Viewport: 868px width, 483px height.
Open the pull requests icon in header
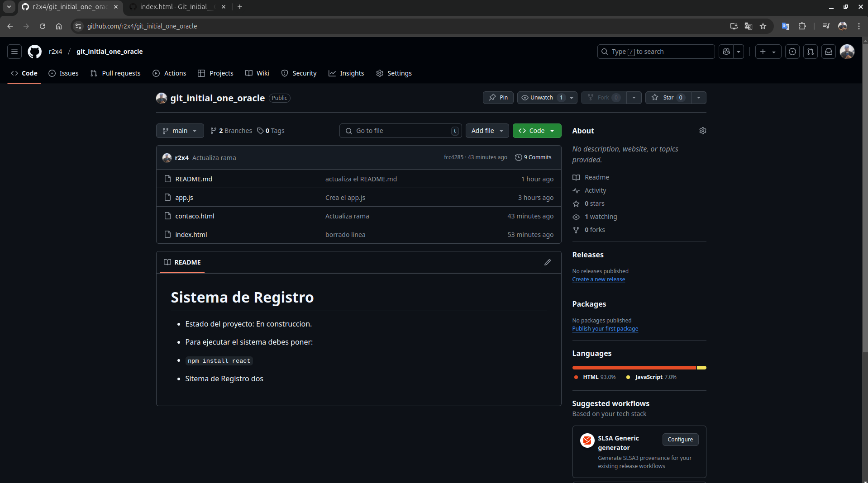point(811,52)
